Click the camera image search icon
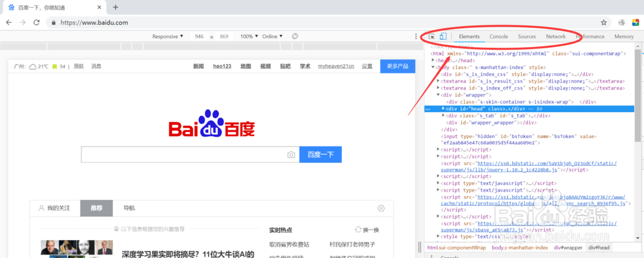The width and height of the screenshot is (644, 258). pyautogui.click(x=291, y=155)
